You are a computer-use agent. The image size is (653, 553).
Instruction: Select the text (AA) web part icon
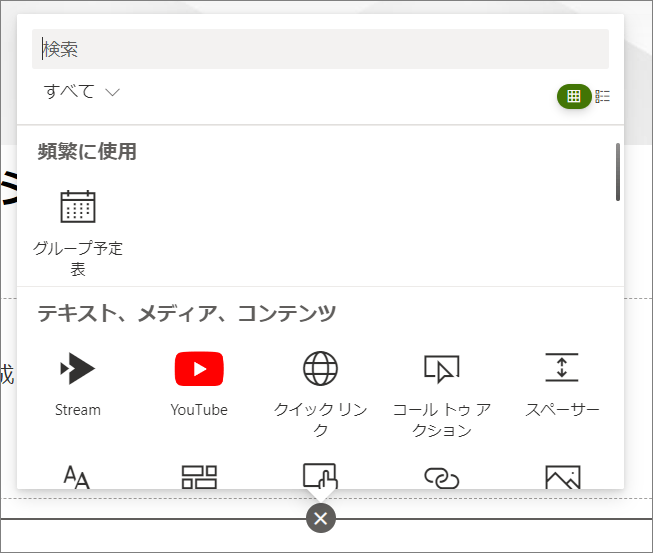tap(77, 477)
